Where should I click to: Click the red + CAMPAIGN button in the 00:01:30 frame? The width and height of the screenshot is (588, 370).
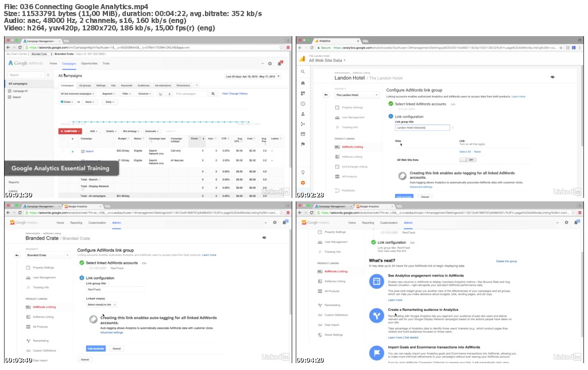point(70,131)
